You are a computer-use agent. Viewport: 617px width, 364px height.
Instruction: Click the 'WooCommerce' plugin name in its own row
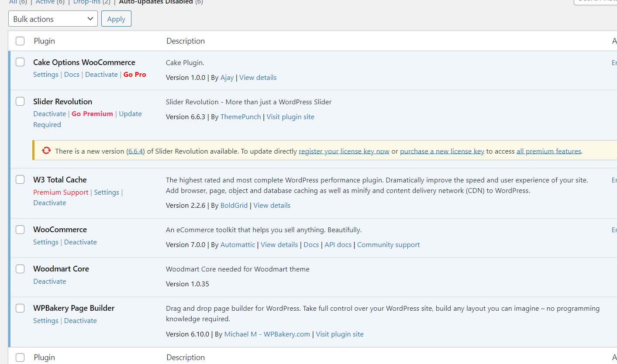point(60,230)
